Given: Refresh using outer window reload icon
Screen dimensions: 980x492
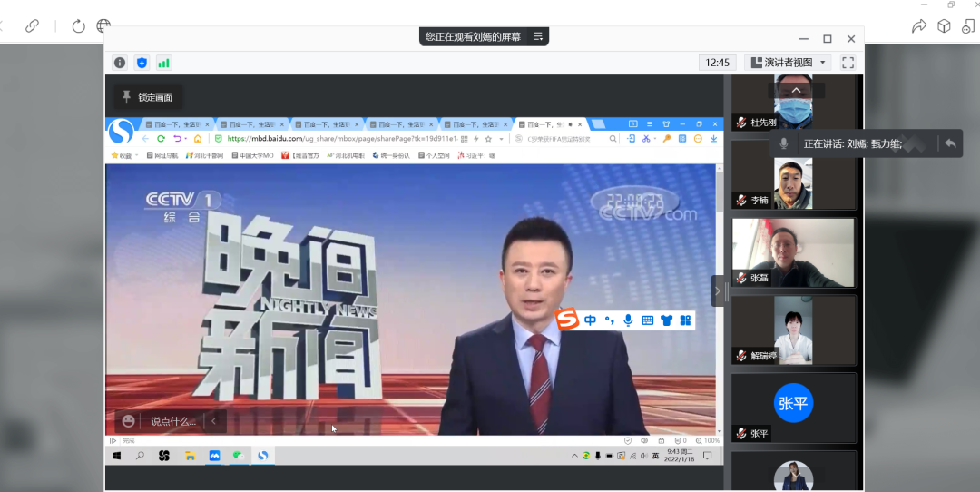Looking at the screenshot, I should [x=78, y=25].
